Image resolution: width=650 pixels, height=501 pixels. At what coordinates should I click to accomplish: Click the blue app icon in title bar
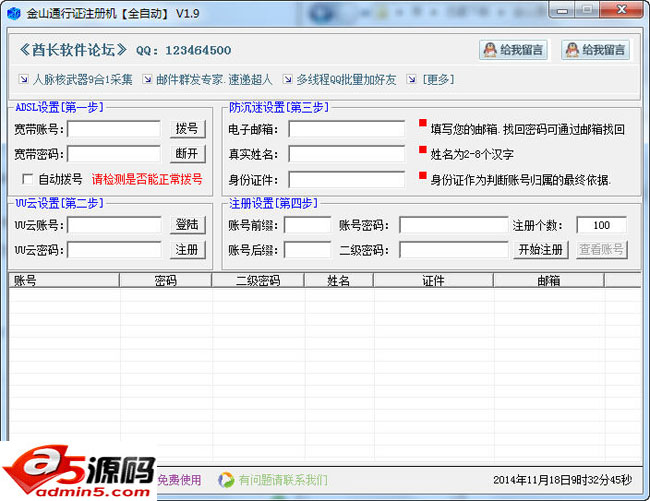tap(14, 13)
